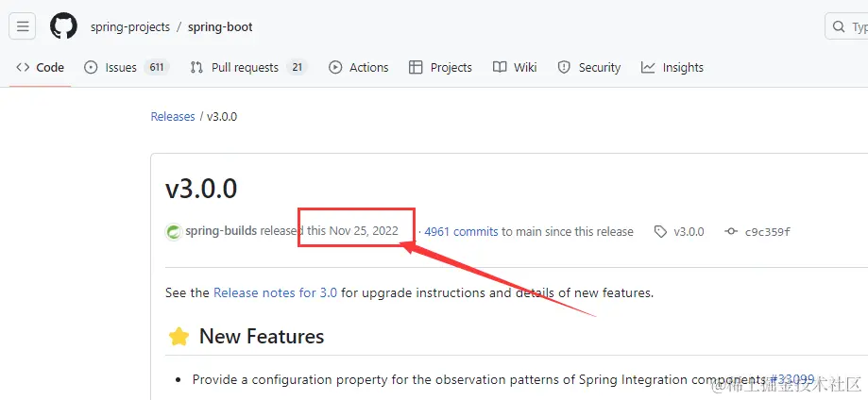Open the Security tab
The image size is (868, 400).
(589, 68)
